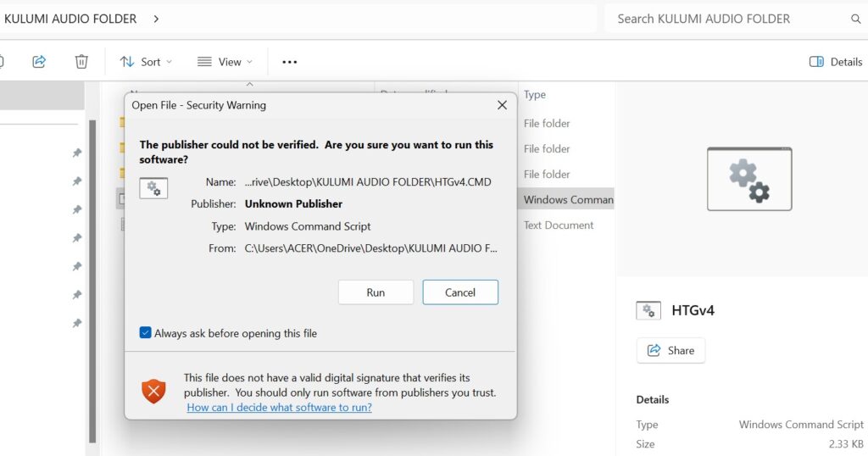Open How can I decide what software link

279,408
